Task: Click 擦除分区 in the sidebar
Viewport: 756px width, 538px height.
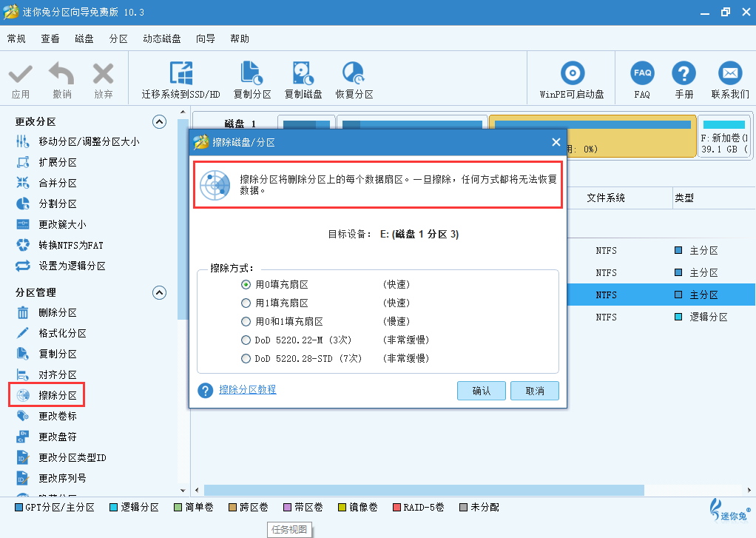Action: (x=47, y=396)
